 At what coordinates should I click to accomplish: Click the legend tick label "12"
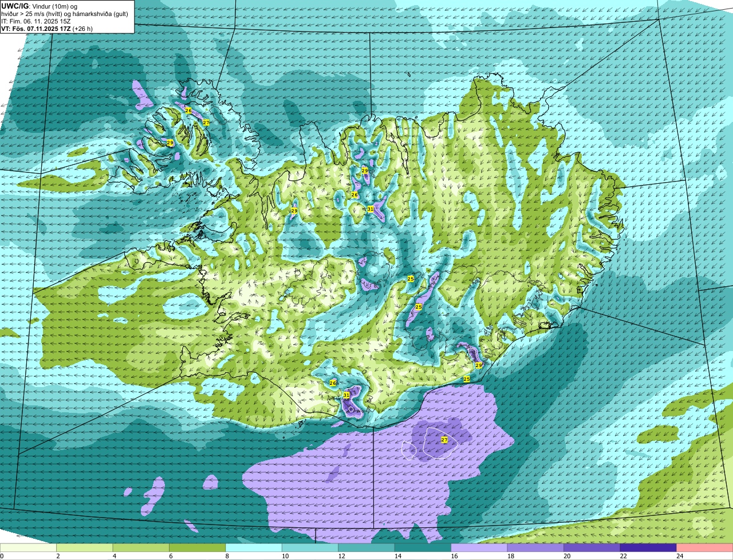[x=341, y=556]
